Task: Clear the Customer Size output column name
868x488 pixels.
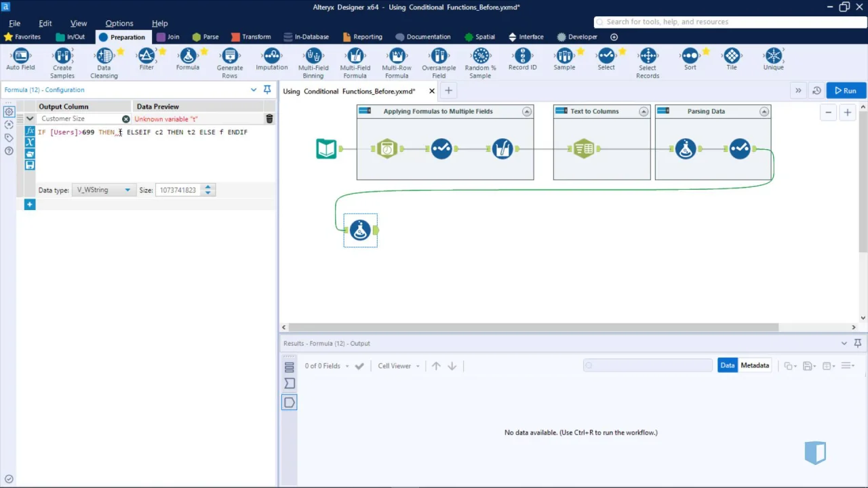Action: (x=125, y=119)
